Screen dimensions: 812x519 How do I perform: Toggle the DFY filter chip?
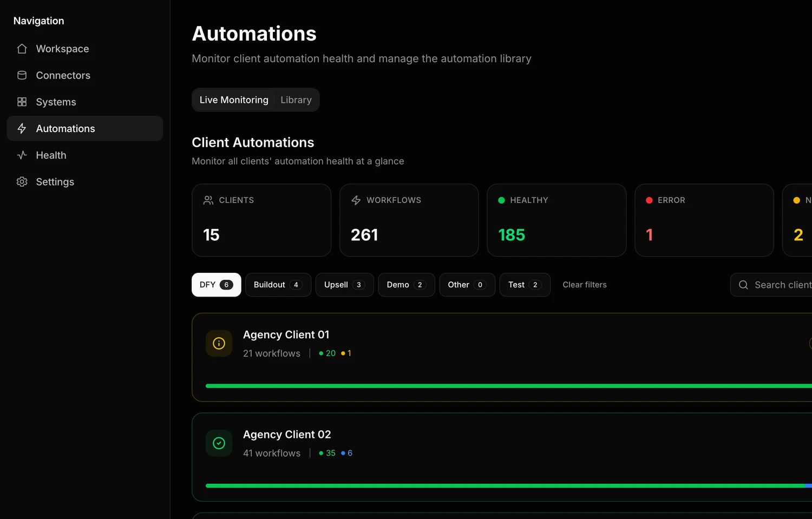click(217, 285)
